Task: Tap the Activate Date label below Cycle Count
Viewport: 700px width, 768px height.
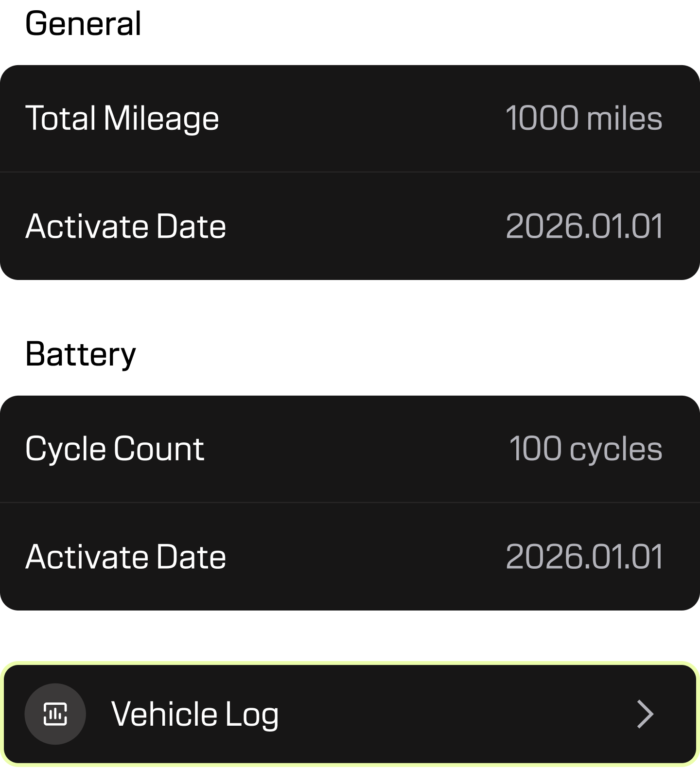Action: click(x=125, y=557)
